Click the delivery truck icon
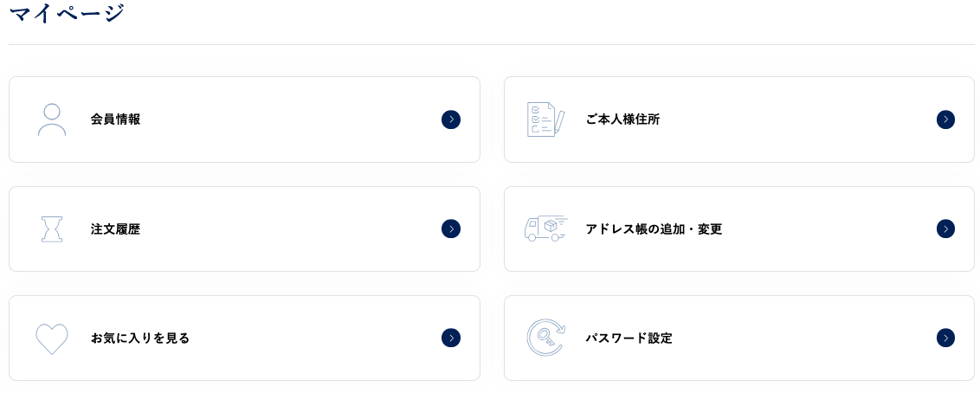980x393 pixels. pos(546,229)
